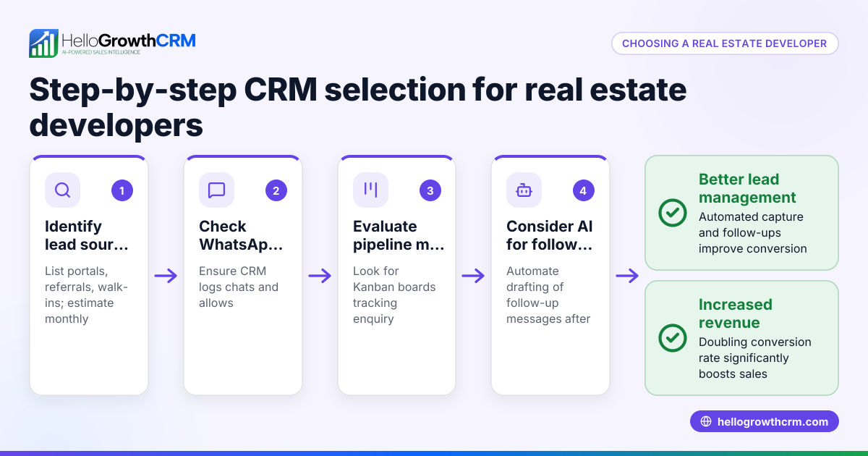Select the Consider AI for follow-ups heading
The width and height of the screenshot is (868, 456).
coord(550,235)
